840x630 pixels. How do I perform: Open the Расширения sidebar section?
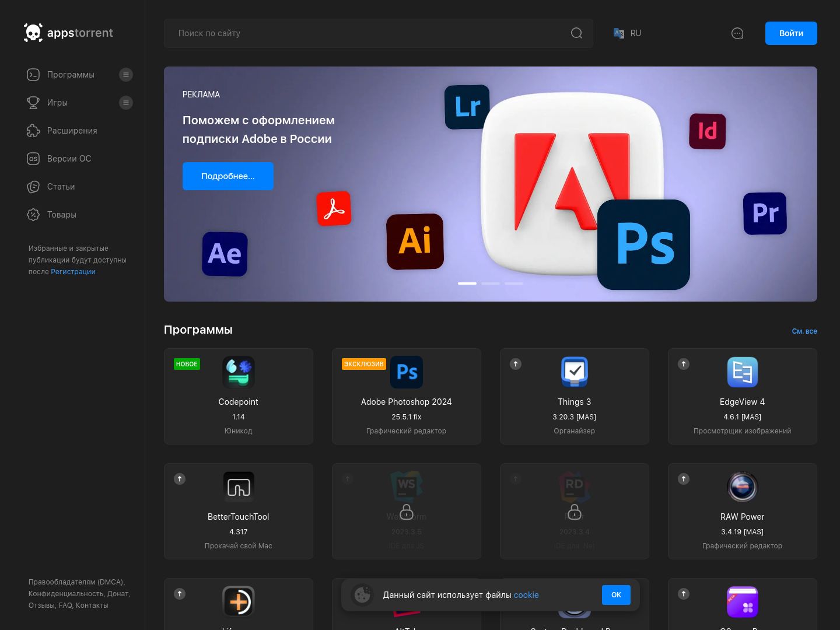click(x=72, y=131)
